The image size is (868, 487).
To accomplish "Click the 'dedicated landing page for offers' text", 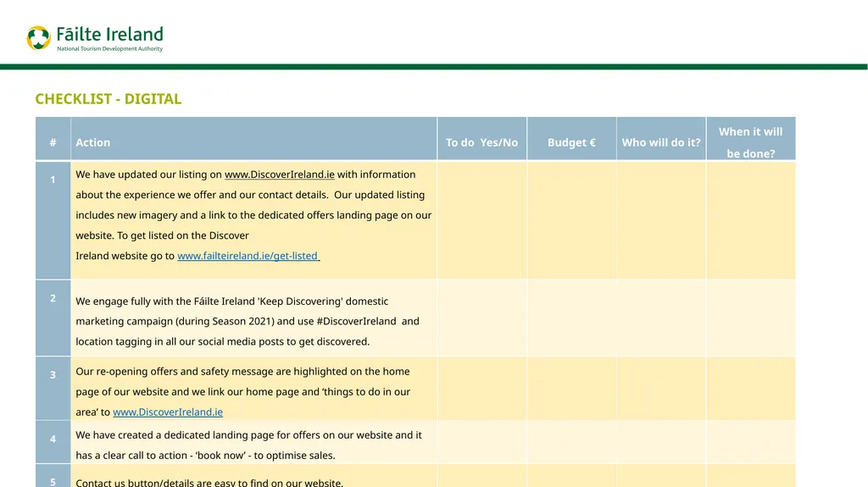I will (249, 445).
